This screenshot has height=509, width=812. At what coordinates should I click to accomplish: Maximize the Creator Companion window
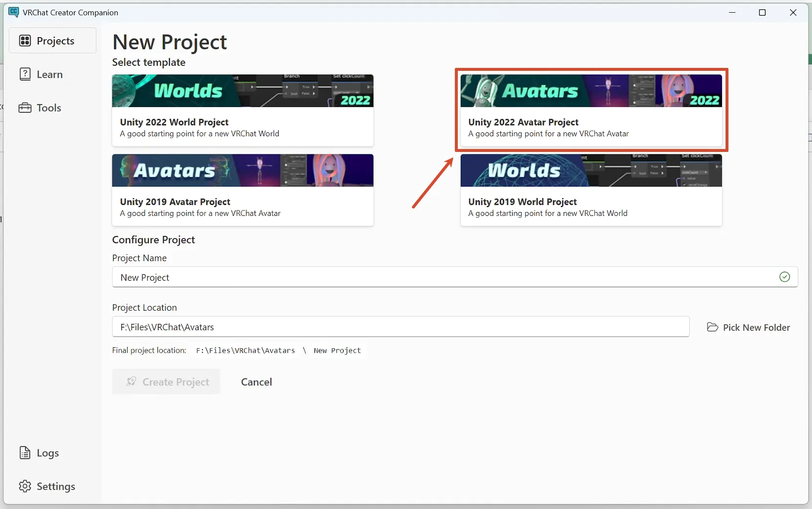click(762, 13)
